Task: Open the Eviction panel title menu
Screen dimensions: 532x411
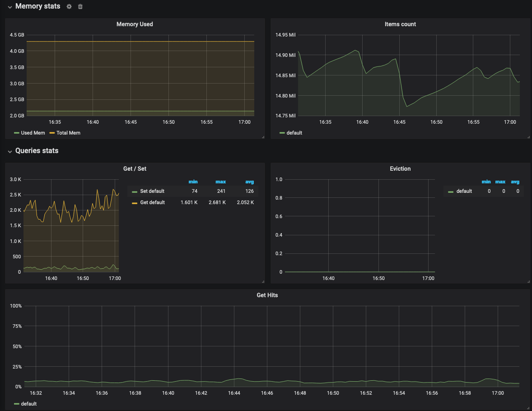Action: point(400,168)
